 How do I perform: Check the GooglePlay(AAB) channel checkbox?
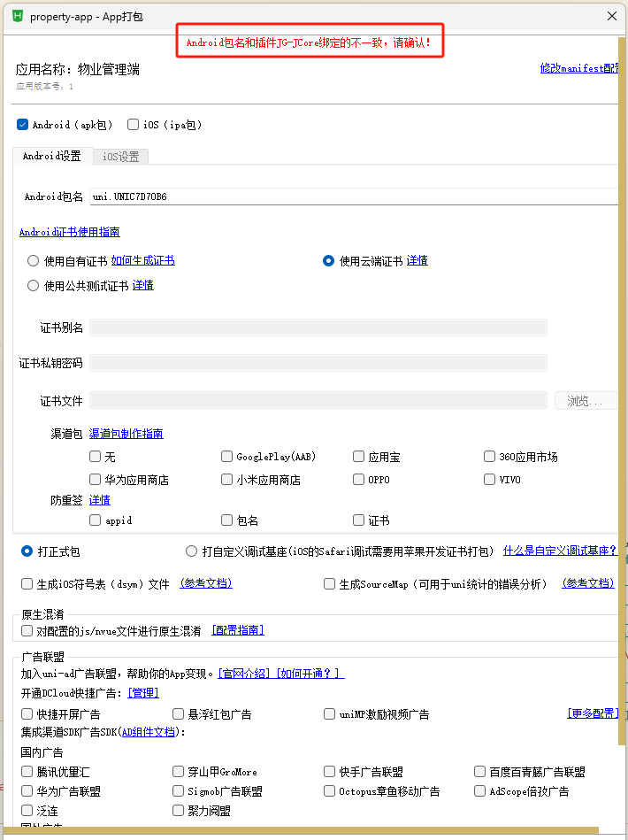click(x=227, y=457)
